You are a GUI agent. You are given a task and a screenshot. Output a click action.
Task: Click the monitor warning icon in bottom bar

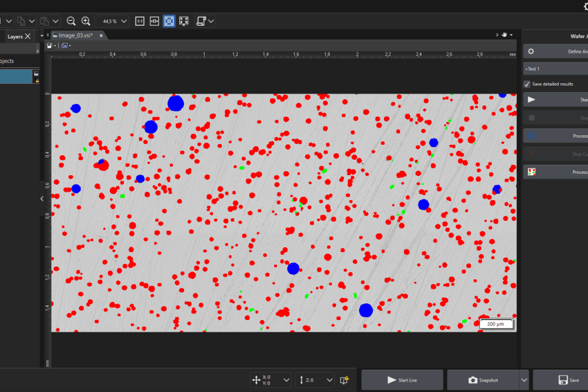pos(344,380)
